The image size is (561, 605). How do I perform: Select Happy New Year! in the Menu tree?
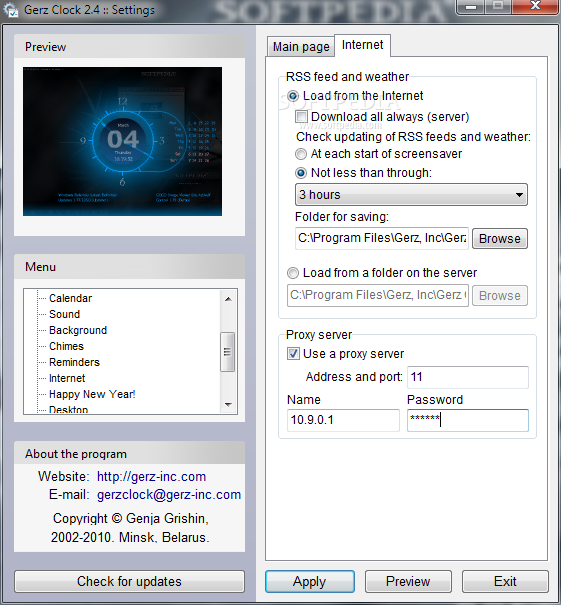tap(92, 394)
